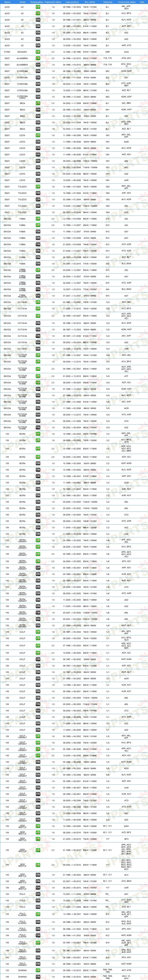The width and height of the screenshot is (148, 980).
Task: Click the ON badge in the SEAT CORDOBA VARIO row
Action: pyautogui.click(x=38, y=97)
